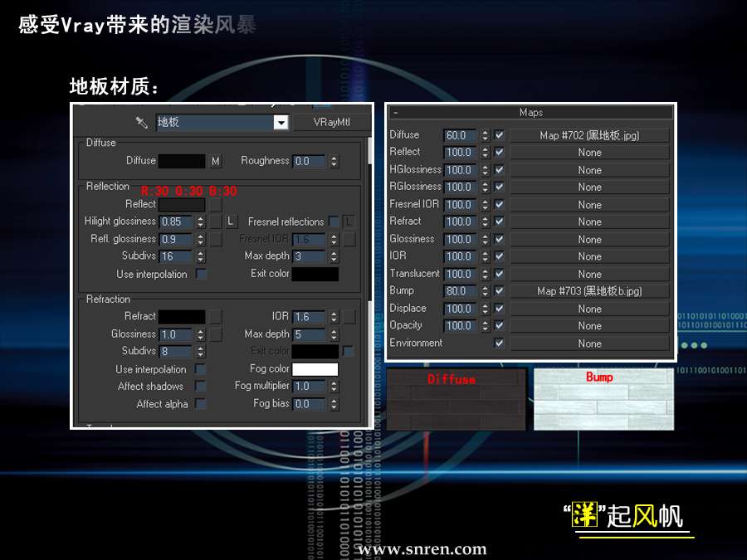This screenshot has height=560, width=747.
Task: Select the Diffuse texture thumbnail
Action: pyautogui.click(x=456, y=399)
